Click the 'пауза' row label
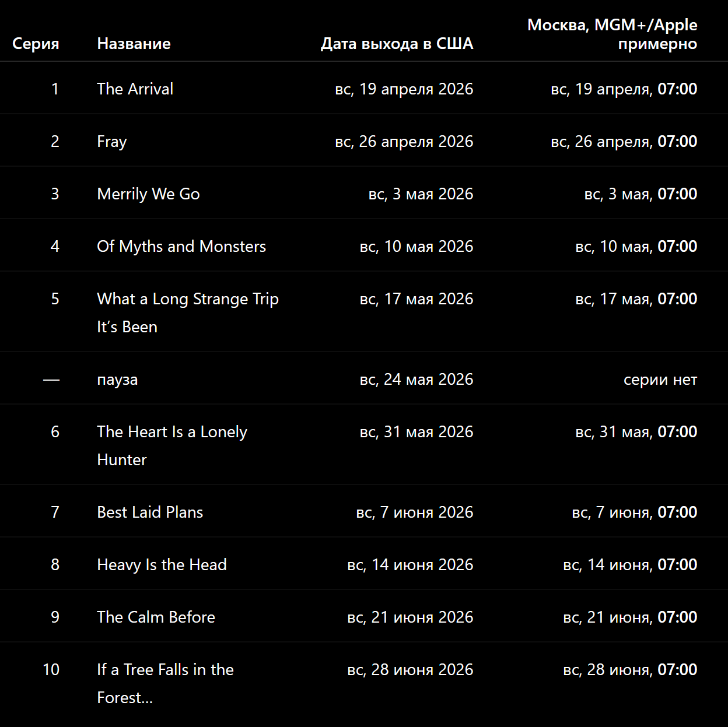The height and width of the screenshot is (727, 728). [117, 380]
